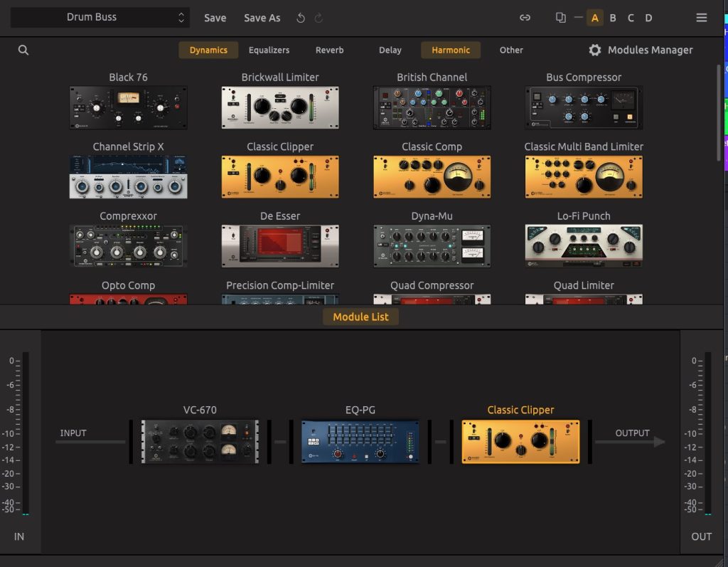Toggle the Harmonic category filter

tap(451, 51)
